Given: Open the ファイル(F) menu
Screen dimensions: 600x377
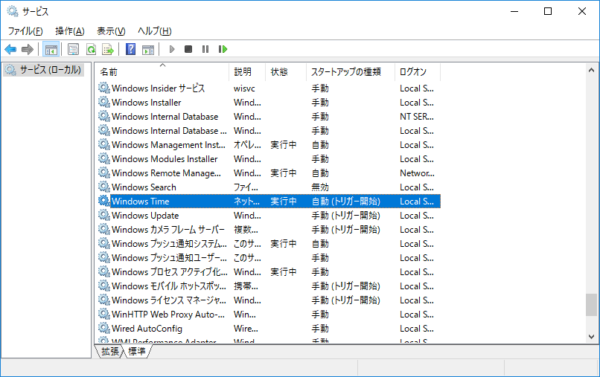Looking at the screenshot, I should 25,31.
